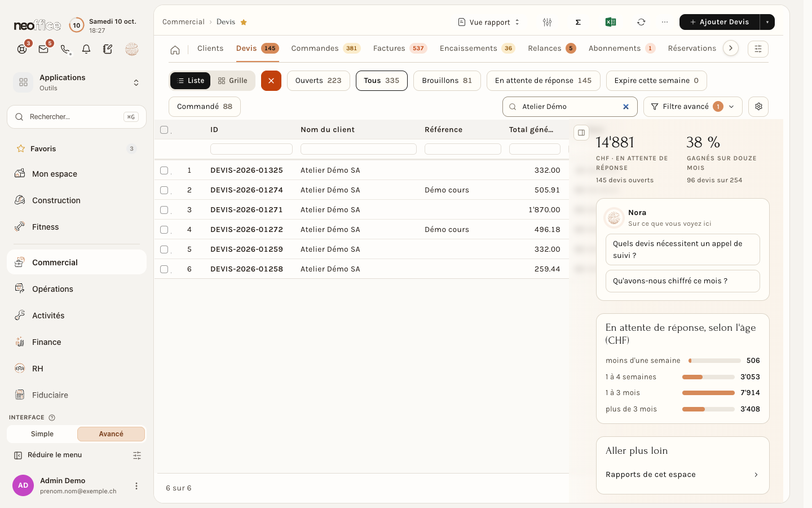
Task: Click the ID column filter field
Action: point(251,149)
